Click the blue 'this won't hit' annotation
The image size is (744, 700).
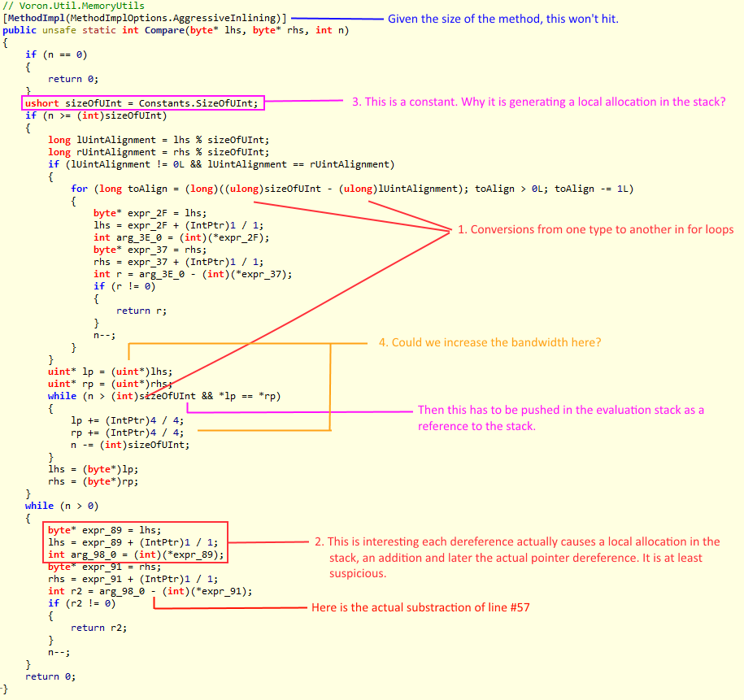click(503, 19)
